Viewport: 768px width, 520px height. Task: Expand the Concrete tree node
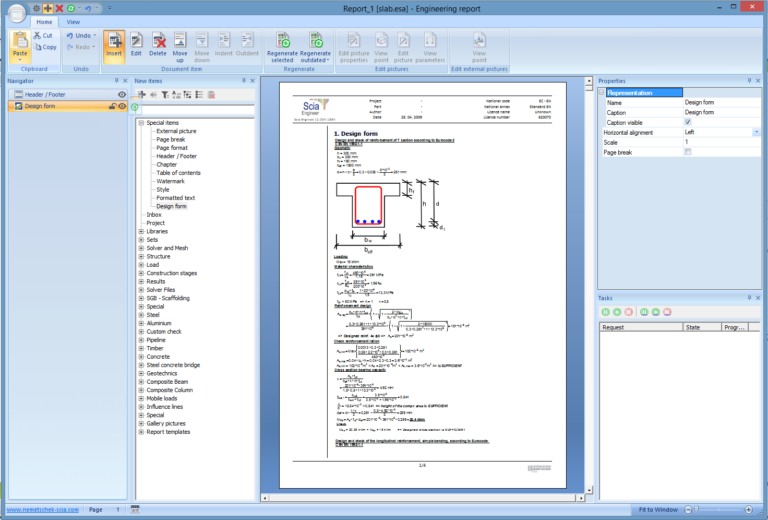point(141,355)
